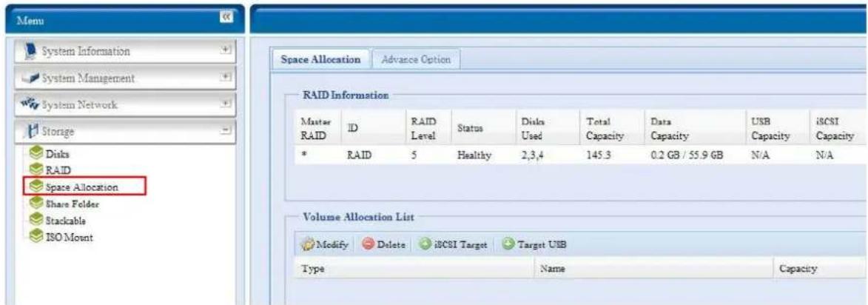
Task: Expand the System Network section
Action: click(225, 104)
